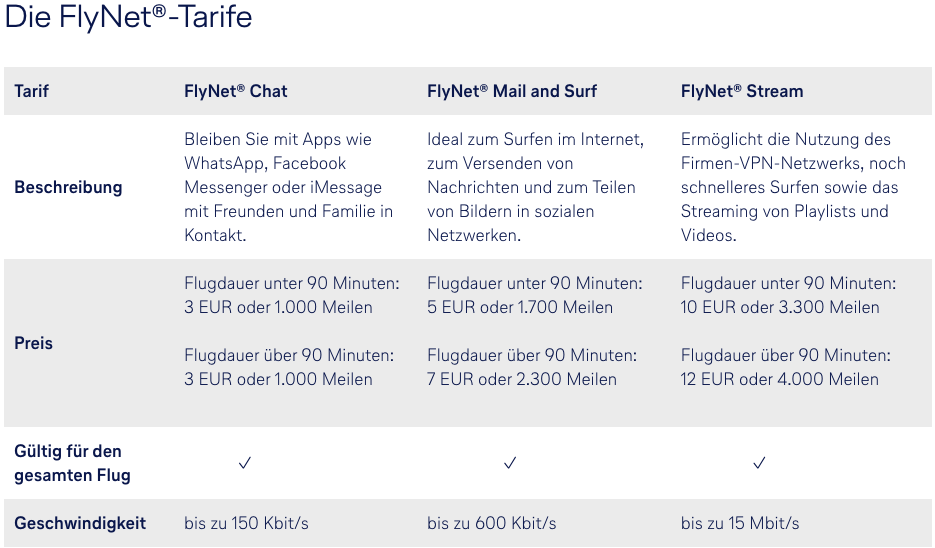Click the Preis row label
This screenshot has height=548, width=935.
[33, 343]
